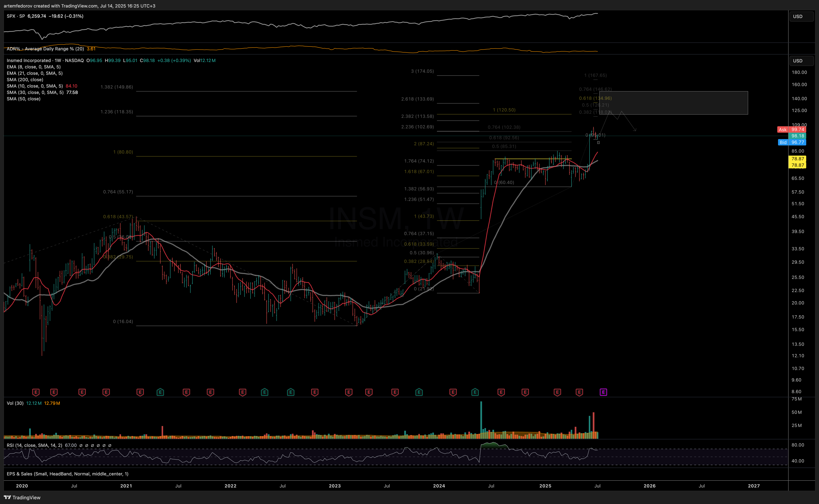Click the 0 (21.92) Fibonacci label

coord(424,289)
